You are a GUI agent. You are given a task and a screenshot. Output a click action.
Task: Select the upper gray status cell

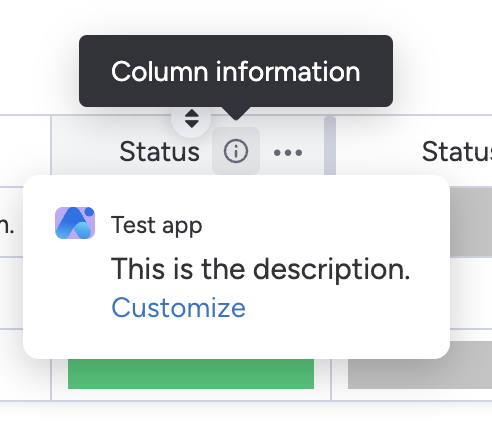[471, 222]
